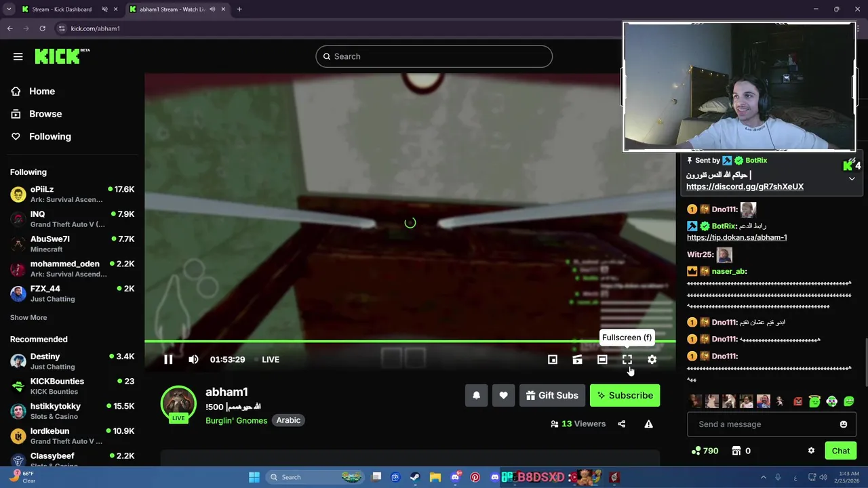Click the Gift Subs button
The width and height of the screenshot is (868, 488).
point(552,395)
